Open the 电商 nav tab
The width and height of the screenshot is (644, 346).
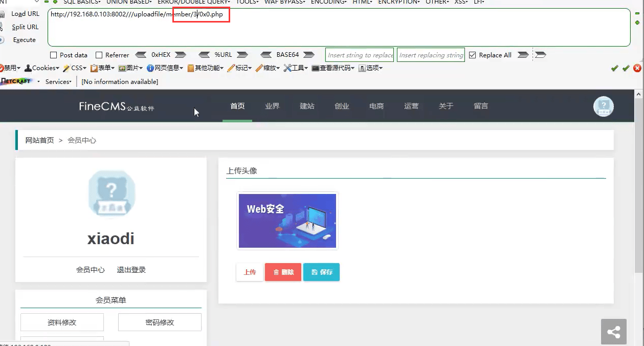376,106
